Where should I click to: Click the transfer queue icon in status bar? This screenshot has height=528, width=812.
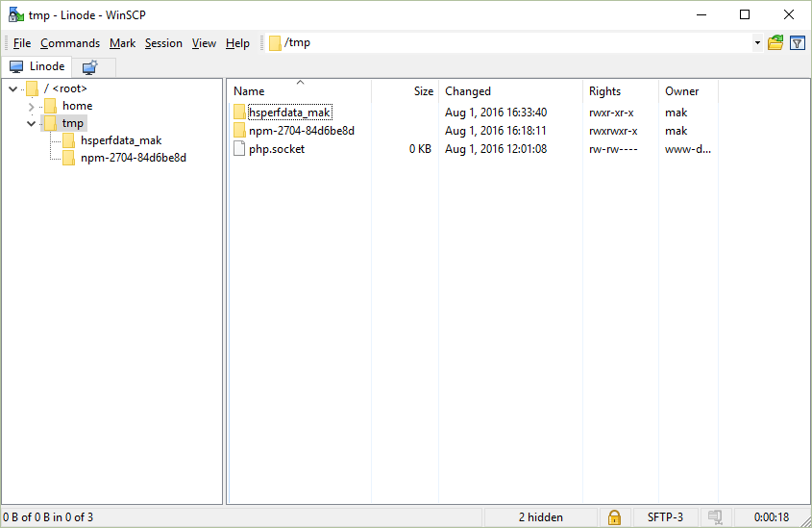point(715,516)
